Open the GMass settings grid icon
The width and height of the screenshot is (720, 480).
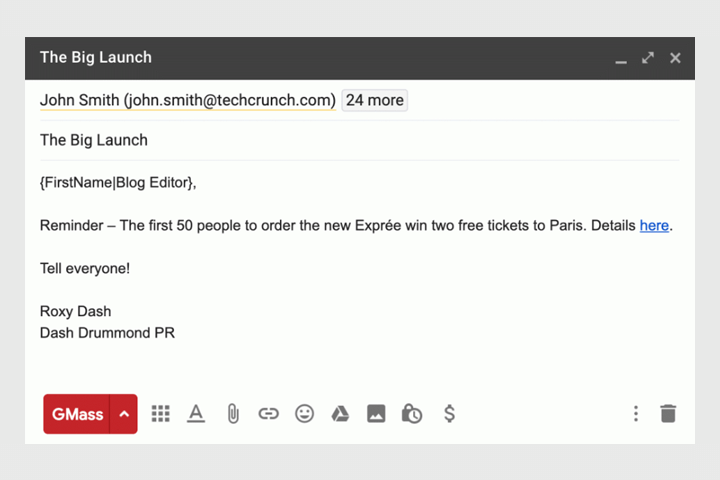point(160,413)
